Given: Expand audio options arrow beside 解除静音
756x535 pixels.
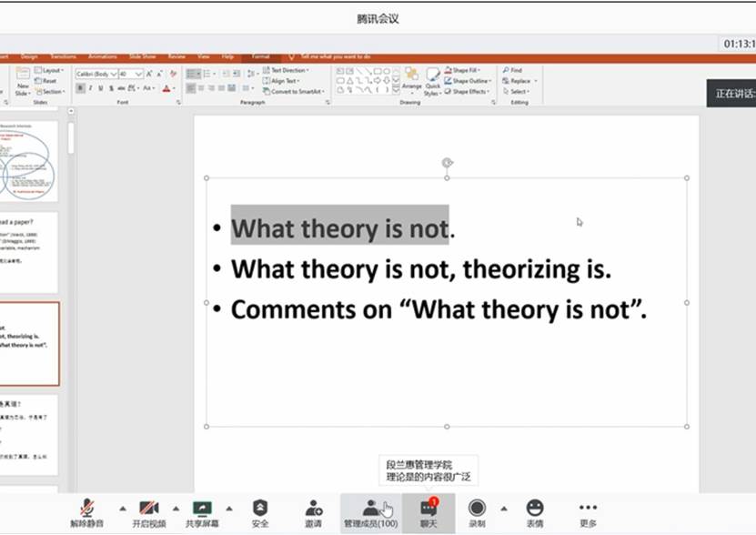Looking at the screenshot, I should [123, 508].
